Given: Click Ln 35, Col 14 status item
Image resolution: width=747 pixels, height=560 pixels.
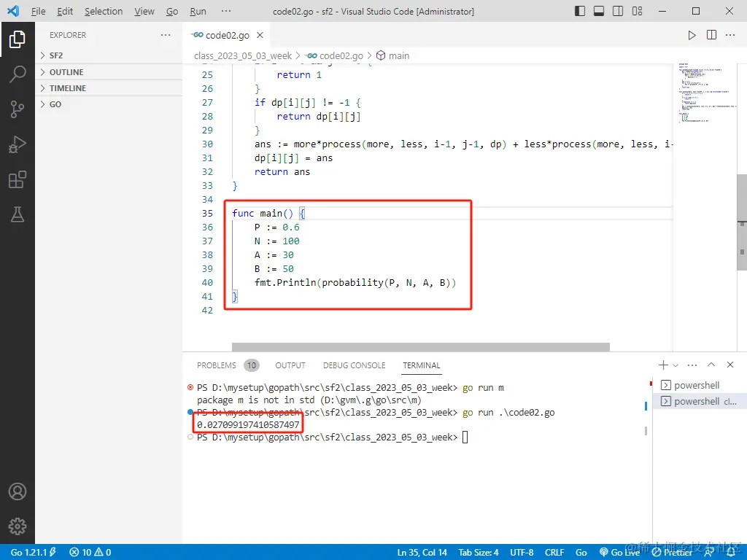Looking at the screenshot, I should pyautogui.click(x=422, y=553).
